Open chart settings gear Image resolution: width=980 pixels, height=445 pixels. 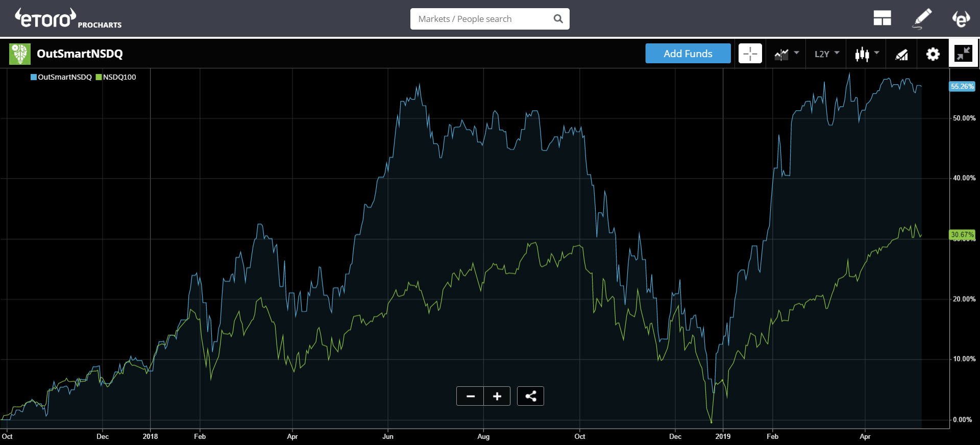tap(933, 54)
